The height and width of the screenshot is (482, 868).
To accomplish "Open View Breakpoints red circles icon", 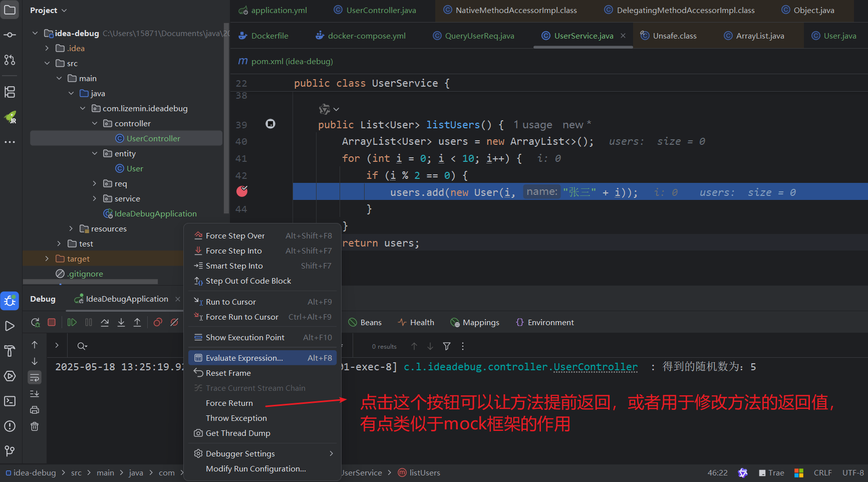I will (x=158, y=322).
